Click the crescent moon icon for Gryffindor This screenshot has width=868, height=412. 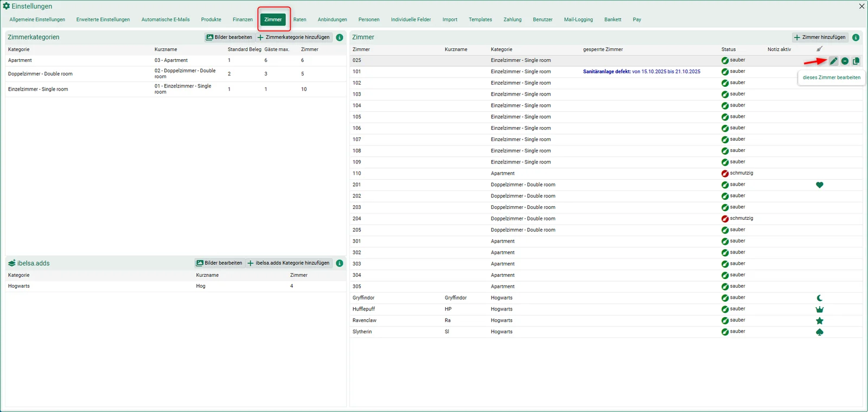(820, 298)
